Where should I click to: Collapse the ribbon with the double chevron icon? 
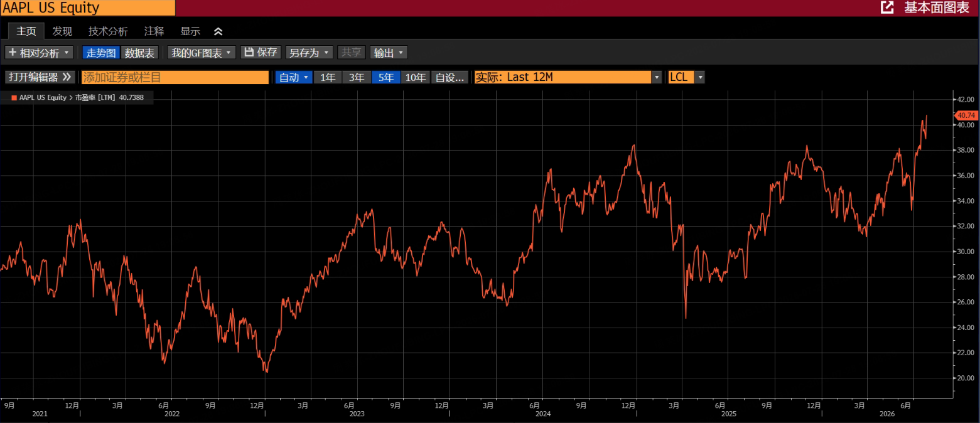pos(218,31)
